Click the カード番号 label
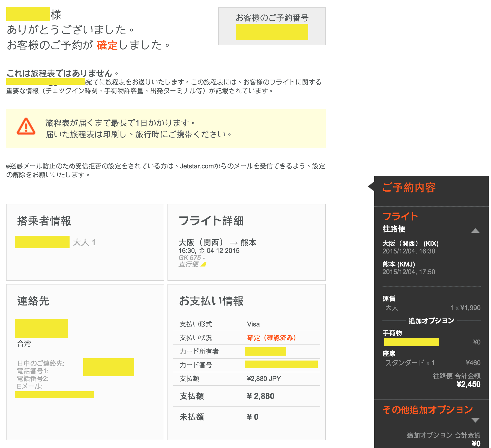The width and height of the screenshot is (491, 448). 196,365
